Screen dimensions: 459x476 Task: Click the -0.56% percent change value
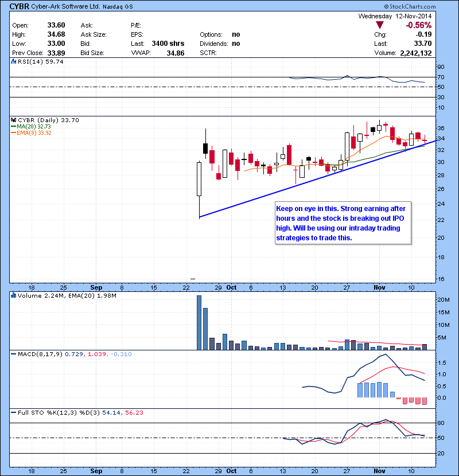click(418, 25)
